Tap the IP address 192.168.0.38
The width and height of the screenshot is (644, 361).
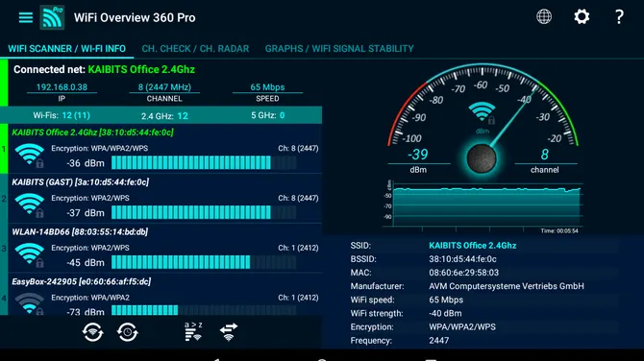point(62,87)
